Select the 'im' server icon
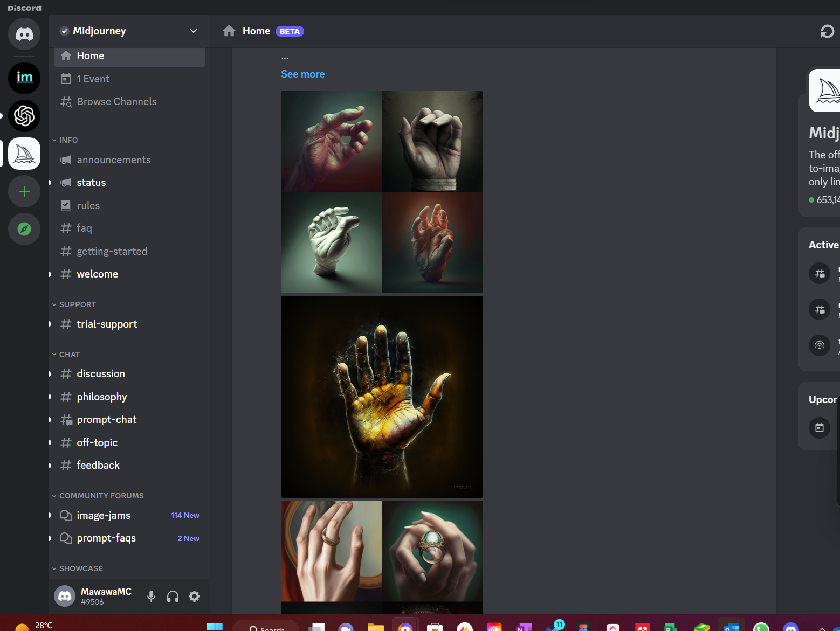The width and height of the screenshot is (840, 631). 24,78
